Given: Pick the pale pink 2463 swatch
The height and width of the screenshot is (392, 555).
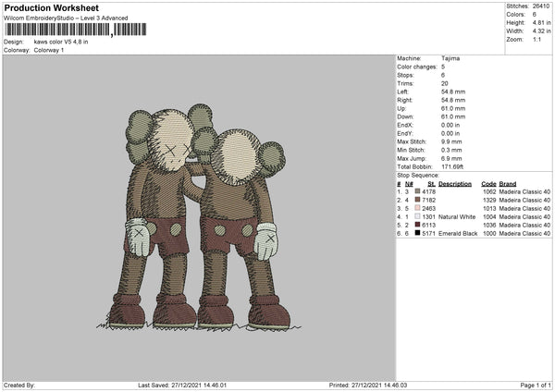Looking at the screenshot, I should (x=417, y=208).
